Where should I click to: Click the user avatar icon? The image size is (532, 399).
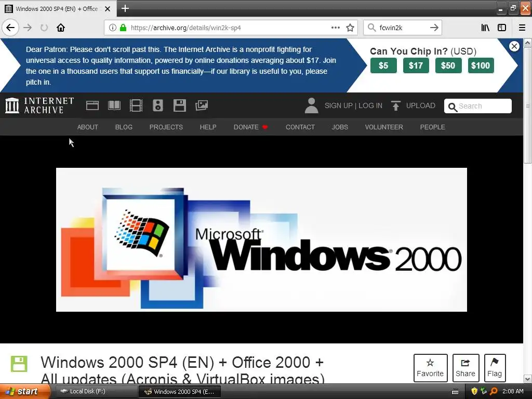(311, 105)
